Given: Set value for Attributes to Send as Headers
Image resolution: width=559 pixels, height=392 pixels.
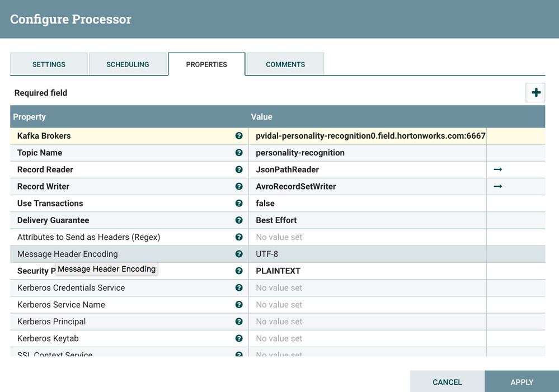Looking at the screenshot, I should click(x=368, y=237).
